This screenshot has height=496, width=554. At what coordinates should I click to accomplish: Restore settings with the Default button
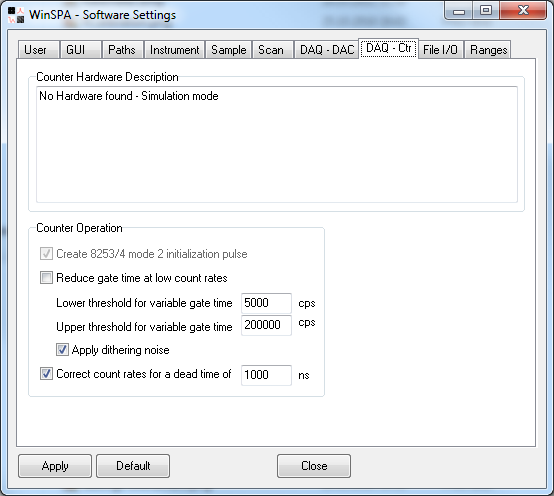point(133,466)
